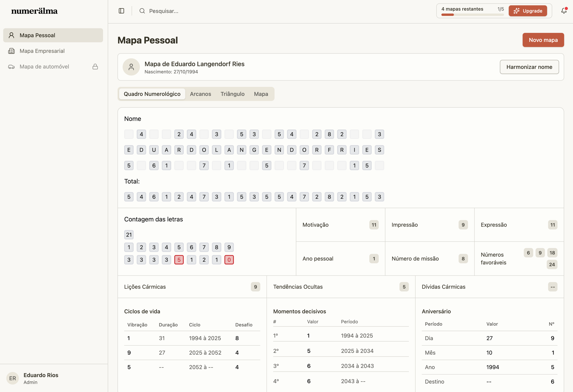
Task: Click the letter F in name row
Action: pyautogui.click(x=329, y=150)
